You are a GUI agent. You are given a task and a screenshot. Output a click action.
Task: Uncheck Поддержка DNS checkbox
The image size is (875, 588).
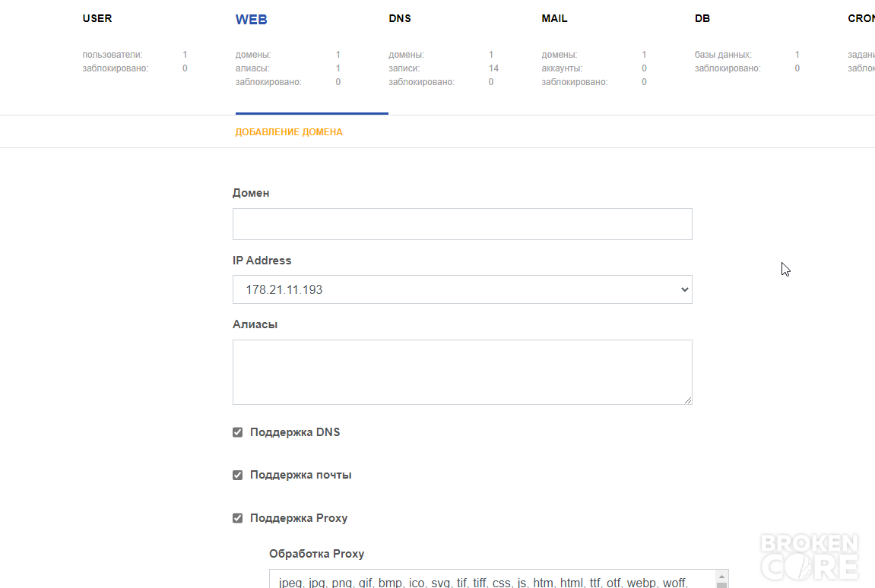click(238, 432)
